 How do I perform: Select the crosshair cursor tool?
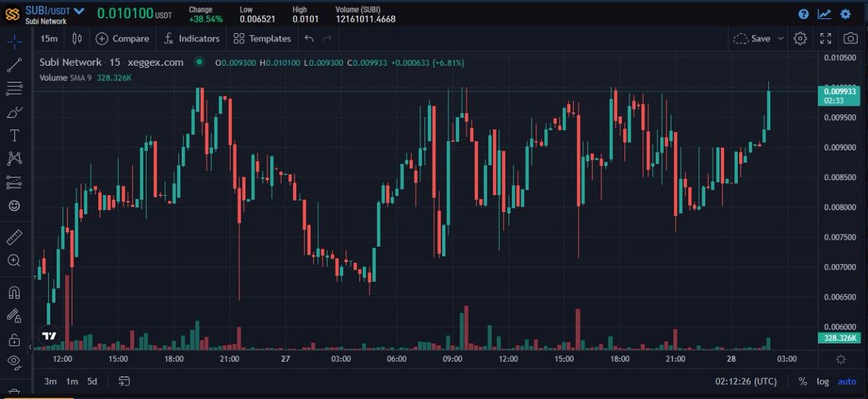14,41
